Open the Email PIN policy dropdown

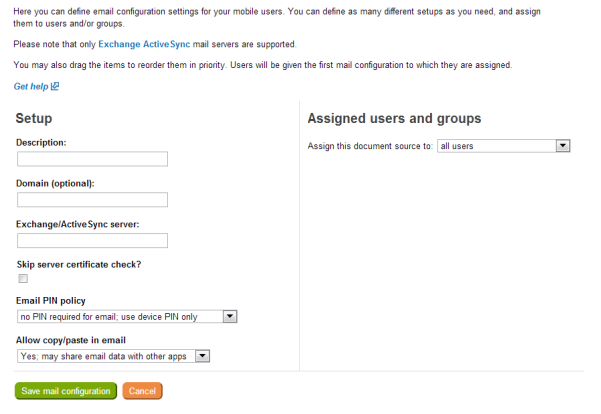click(127, 317)
